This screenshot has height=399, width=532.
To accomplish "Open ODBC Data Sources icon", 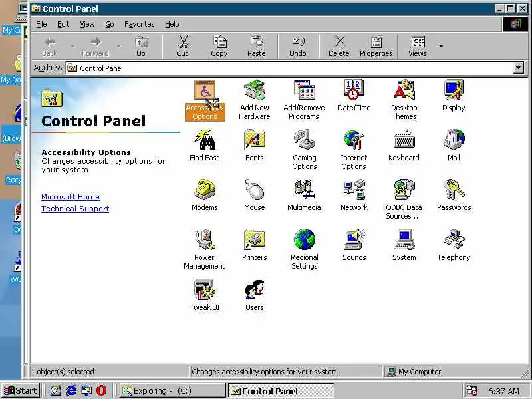I will 404,200.
